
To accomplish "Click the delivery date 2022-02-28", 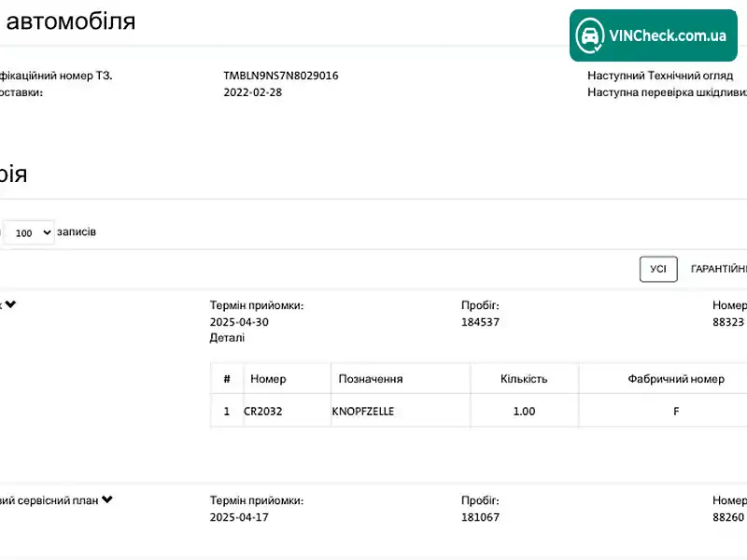I will pyautogui.click(x=252, y=92).
